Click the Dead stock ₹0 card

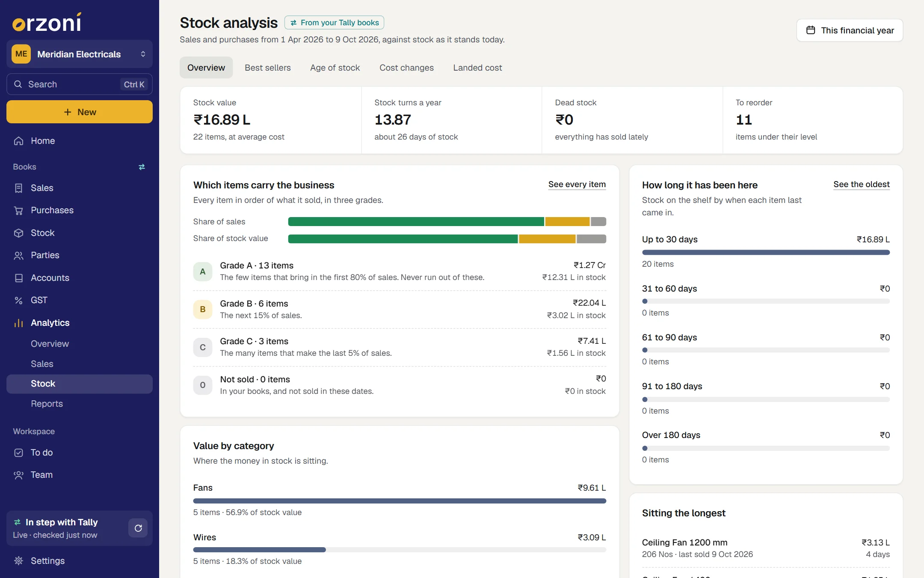tap(632, 120)
